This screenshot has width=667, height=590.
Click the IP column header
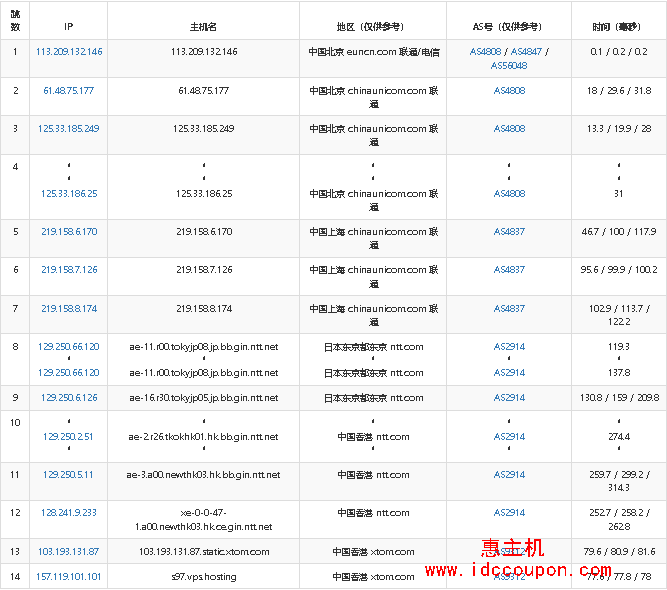[69, 25]
